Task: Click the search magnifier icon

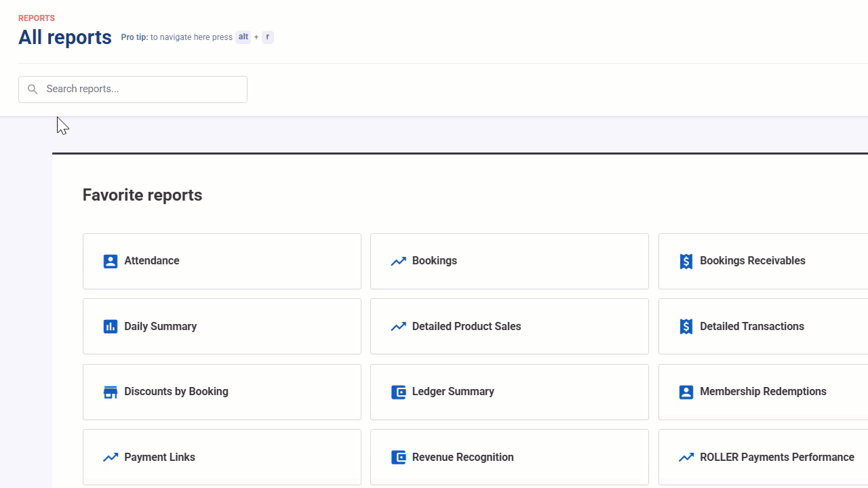Action: point(33,89)
